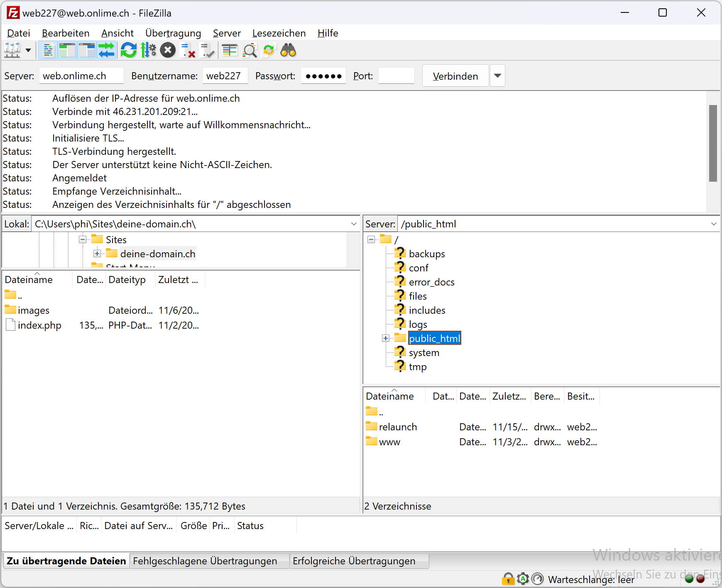Screen dimensions: 722x588
Task: Click the Server quickconnect field
Action: pos(81,76)
